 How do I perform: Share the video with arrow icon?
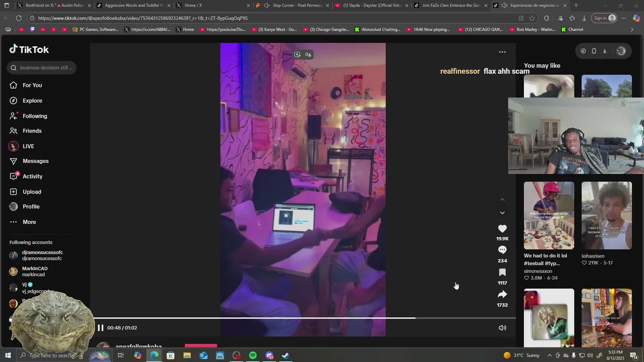click(502, 294)
